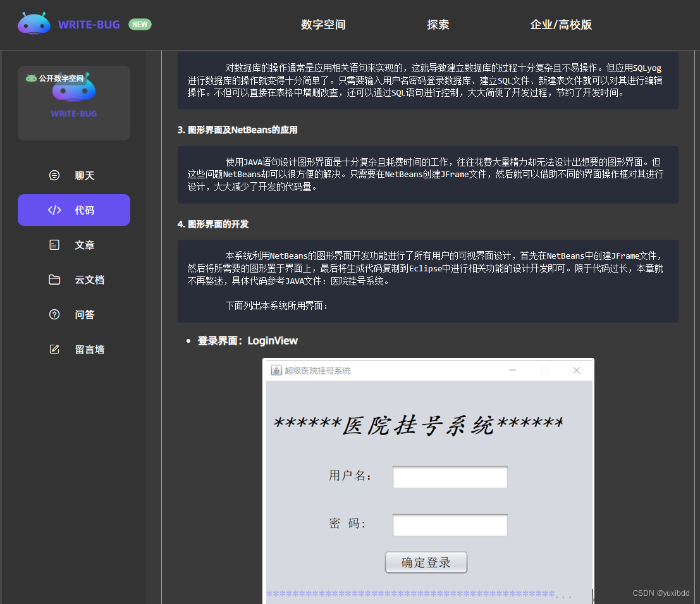This screenshot has height=604, width=700.
Task: Open the 云文档 folder icon in sidebar
Action: point(54,280)
